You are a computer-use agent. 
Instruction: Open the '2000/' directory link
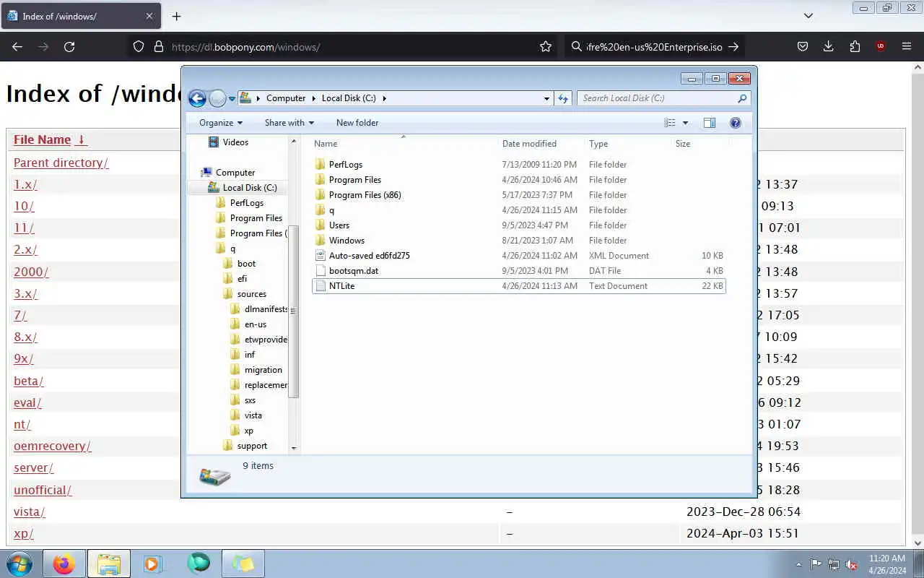(31, 272)
